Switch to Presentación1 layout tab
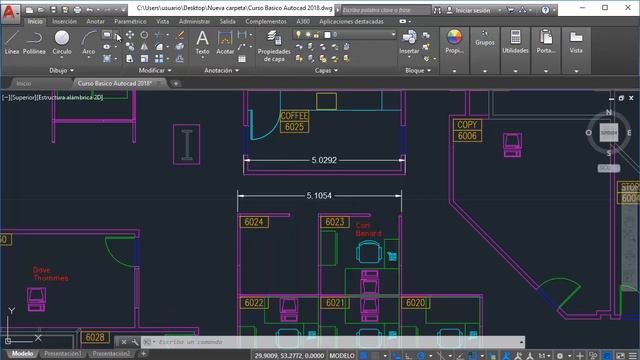Viewport: 640px width, 360px height. point(62,353)
